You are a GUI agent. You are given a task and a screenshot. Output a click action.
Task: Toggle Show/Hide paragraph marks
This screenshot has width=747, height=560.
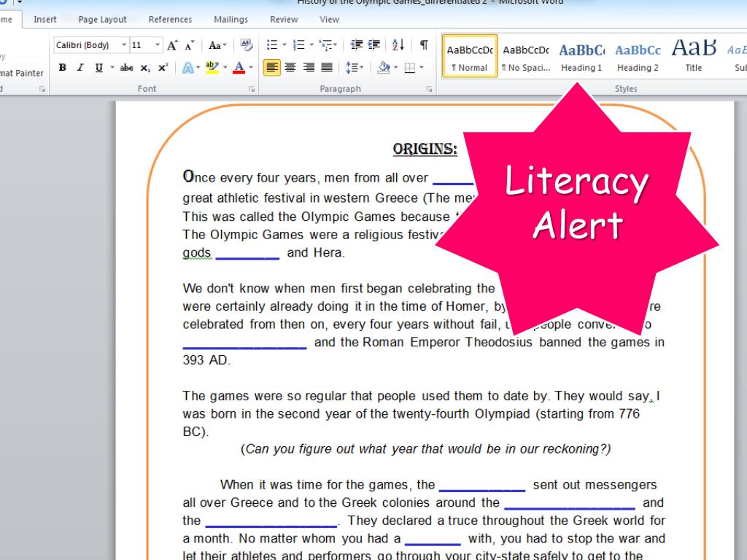pyautogui.click(x=424, y=44)
